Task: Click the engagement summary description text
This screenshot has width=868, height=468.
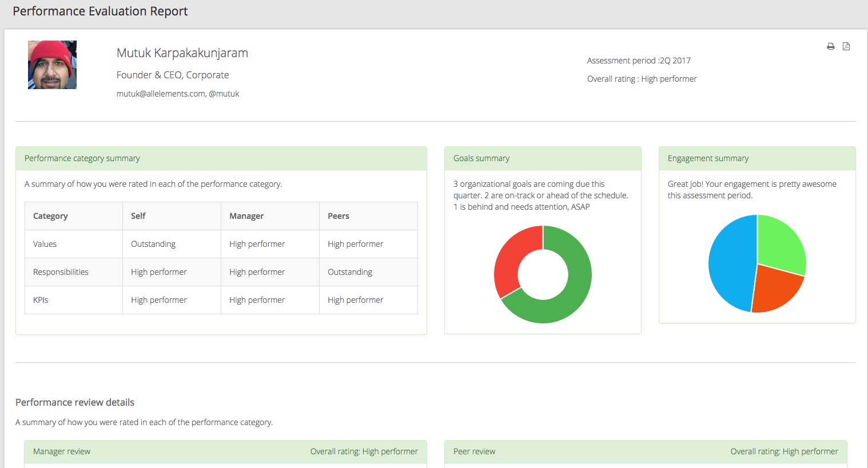Action: coord(752,190)
